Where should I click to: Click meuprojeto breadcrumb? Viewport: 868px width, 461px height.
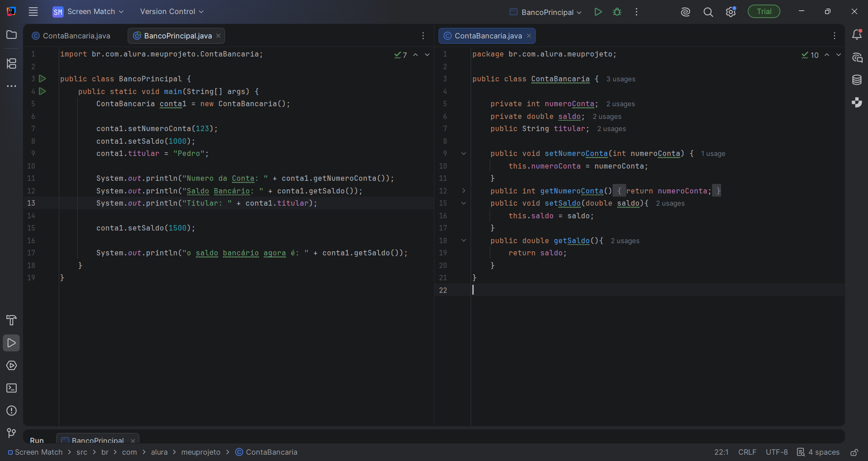tap(201, 452)
